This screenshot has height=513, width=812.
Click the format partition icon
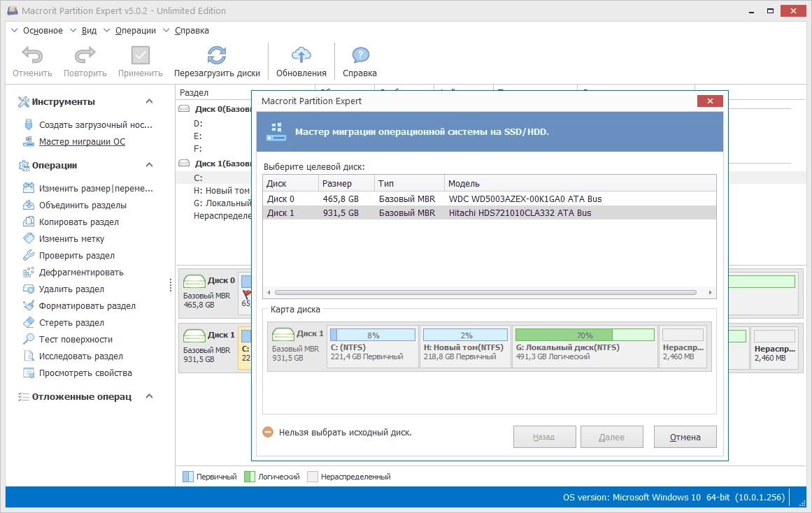[29, 305]
